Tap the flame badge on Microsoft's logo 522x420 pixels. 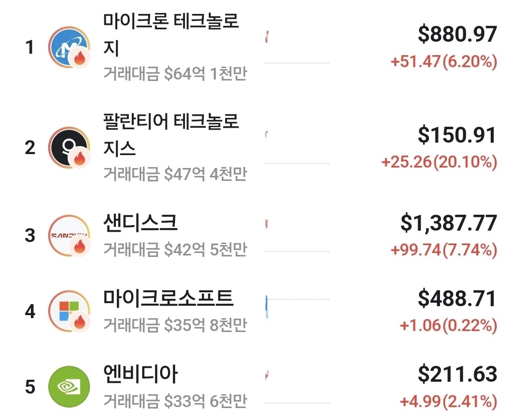(80, 322)
